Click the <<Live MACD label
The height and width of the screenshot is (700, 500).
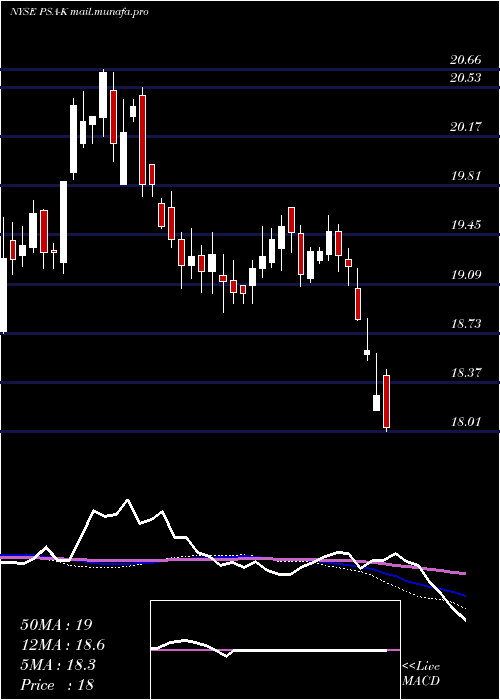pyautogui.click(x=421, y=673)
